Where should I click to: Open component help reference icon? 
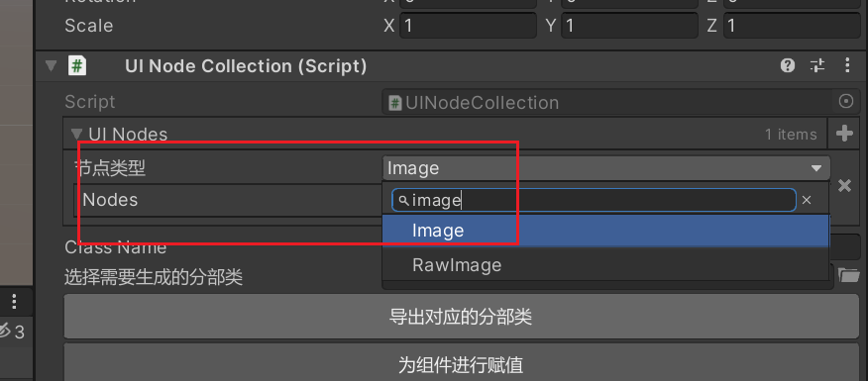click(x=787, y=65)
